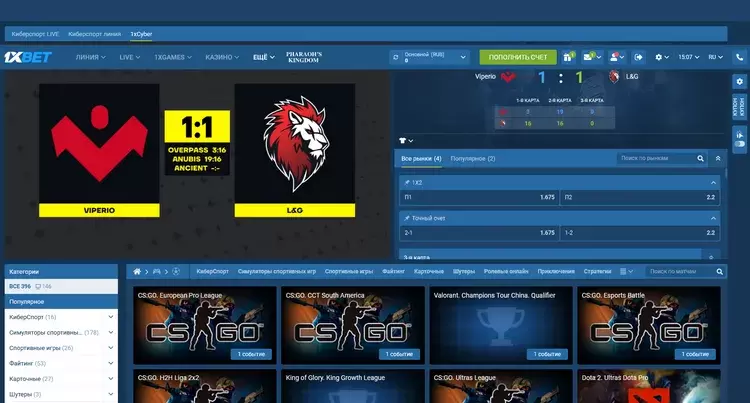The height and width of the screenshot is (403, 750).
Task: Bet on exact score 1-2
Action: [640, 233]
